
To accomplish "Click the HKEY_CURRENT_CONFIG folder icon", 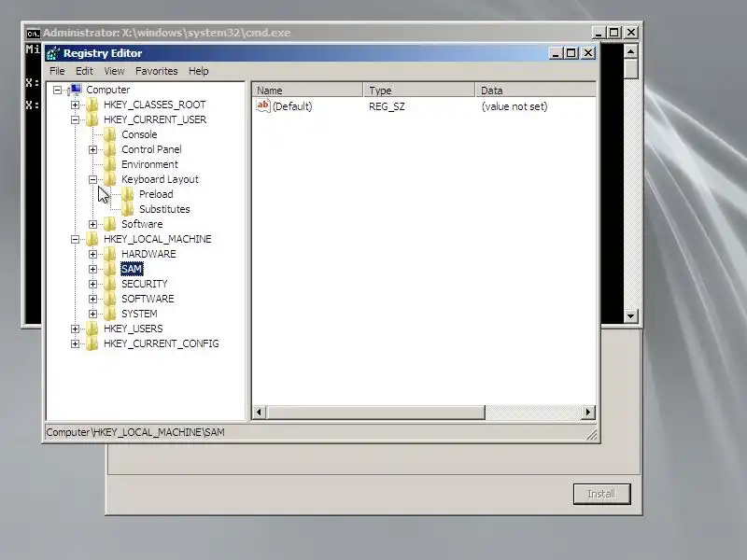I will click(x=92, y=343).
